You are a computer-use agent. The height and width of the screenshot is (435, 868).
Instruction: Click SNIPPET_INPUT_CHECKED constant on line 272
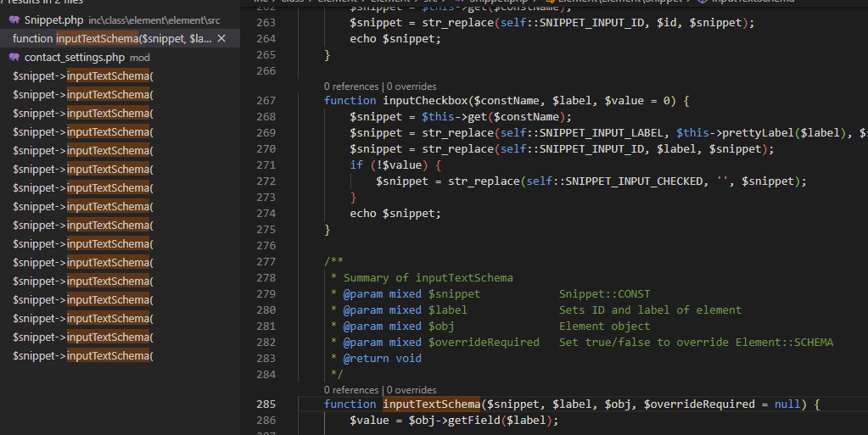point(635,181)
